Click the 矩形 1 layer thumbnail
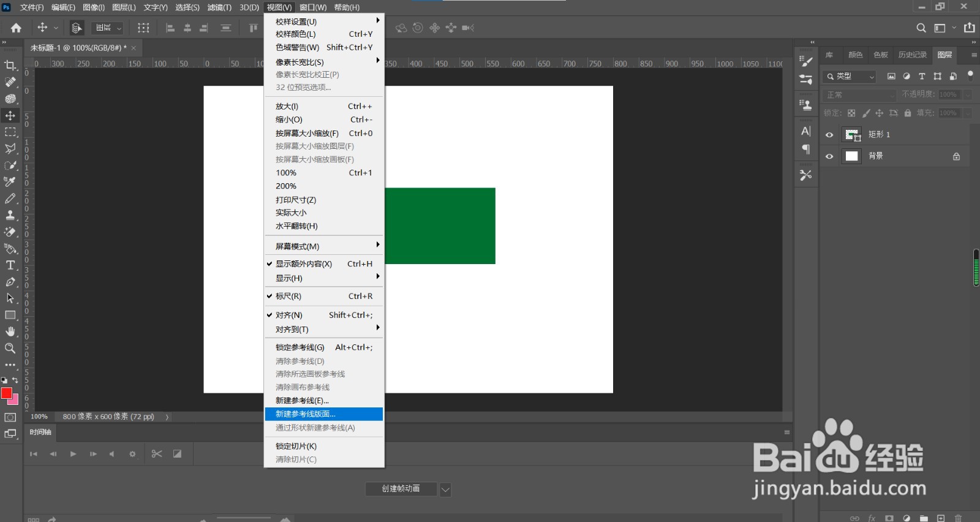The height and width of the screenshot is (522, 980). [852, 135]
